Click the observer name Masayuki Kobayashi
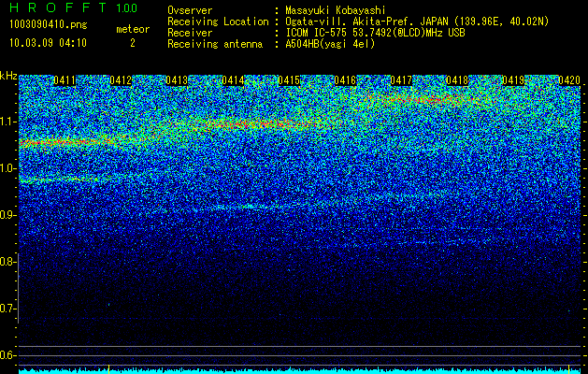The width and height of the screenshot is (588, 374). pos(336,10)
